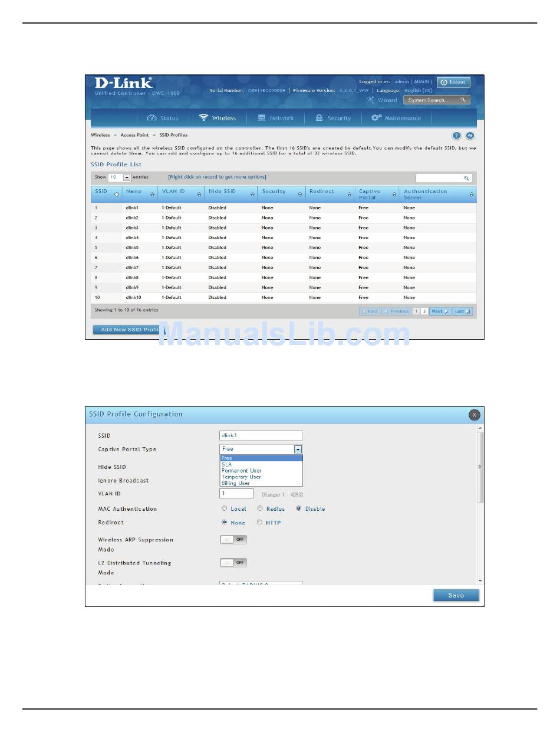Click the VLAN ID input field
The height and width of the screenshot is (732, 560).
[x=236, y=494]
